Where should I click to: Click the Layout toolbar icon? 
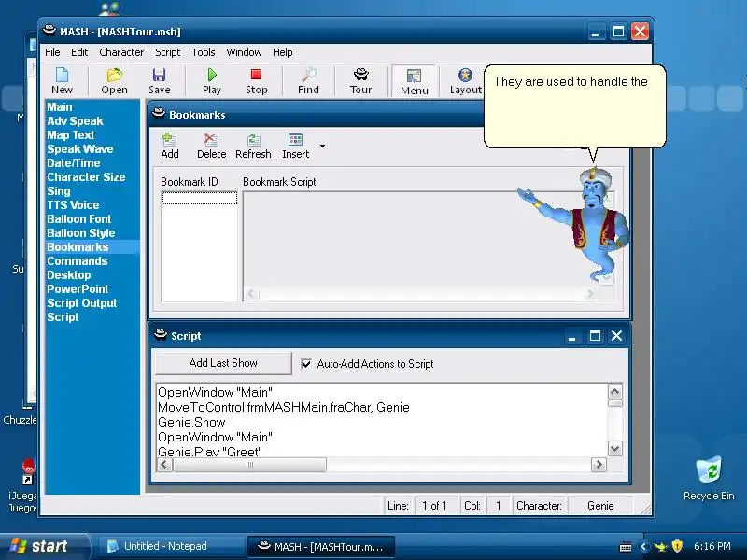coord(465,81)
